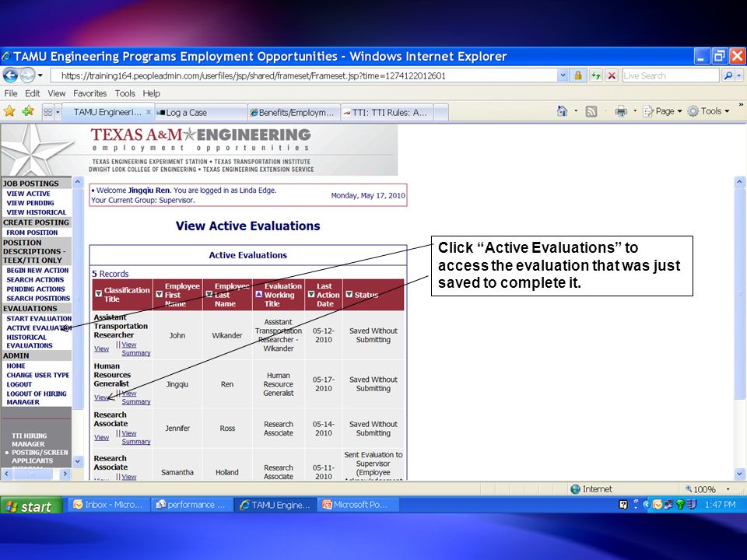Image resolution: width=747 pixels, height=560 pixels.
Task: Open the Edit menu
Action: point(33,93)
